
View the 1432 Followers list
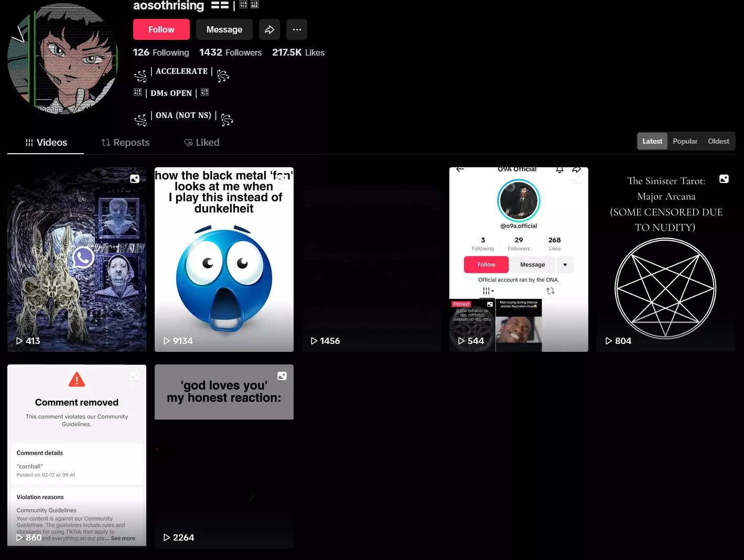[230, 52]
